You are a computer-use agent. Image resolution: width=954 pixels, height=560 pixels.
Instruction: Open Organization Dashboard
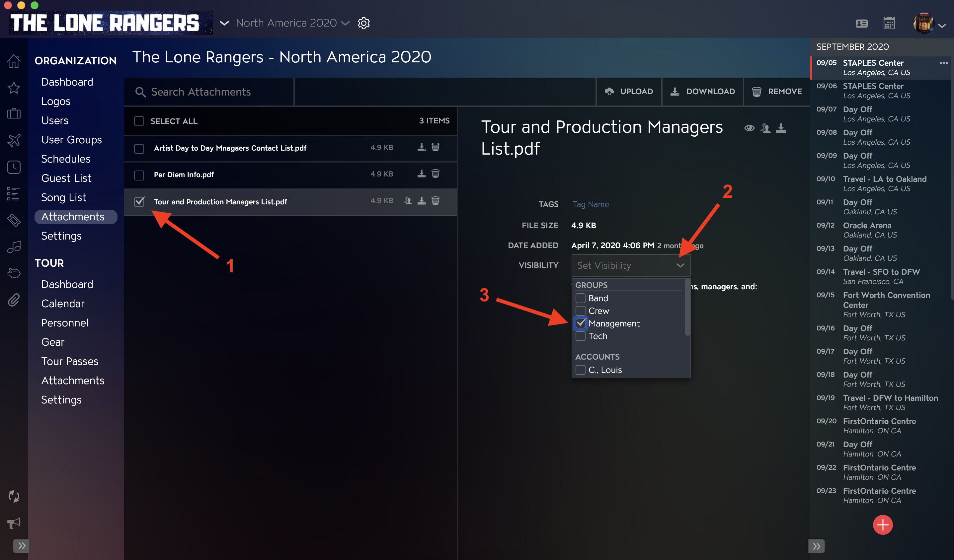67,82
